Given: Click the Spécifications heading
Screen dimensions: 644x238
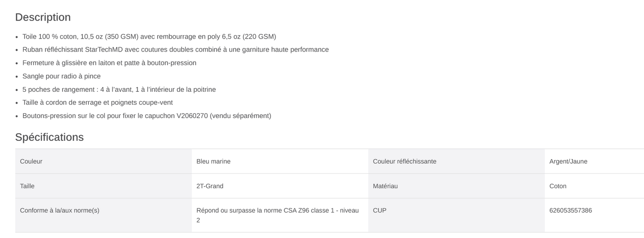Looking at the screenshot, I should [x=49, y=137].
